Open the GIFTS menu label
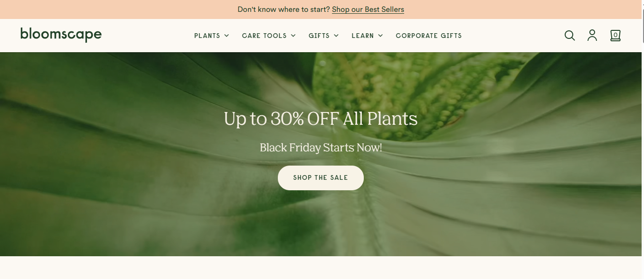The width and height of the screenshot is (644, 279). [319, 36]
